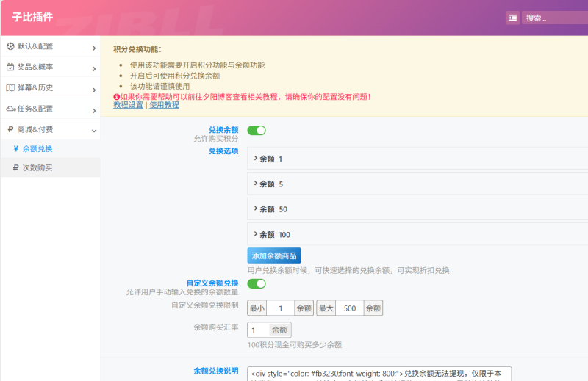Image resolution: width=588 pixels, height=381 pixels.
Task: Select the 余额兑换 submenu item
Action: [51, 149]
